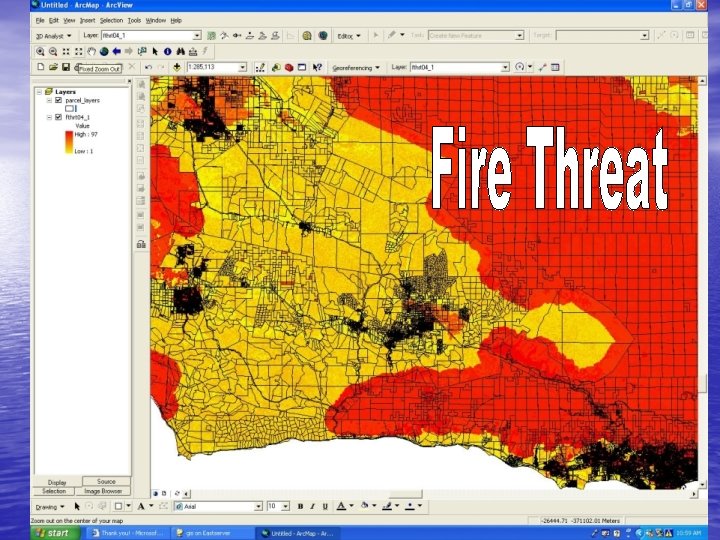This screenshot has width=720, height=540.
Task: Switch to the Source tab
Action: tap(106, 481)
